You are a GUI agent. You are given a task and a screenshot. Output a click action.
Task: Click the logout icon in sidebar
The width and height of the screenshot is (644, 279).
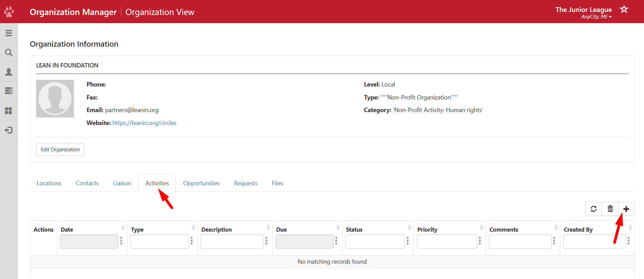coord(9,130)
